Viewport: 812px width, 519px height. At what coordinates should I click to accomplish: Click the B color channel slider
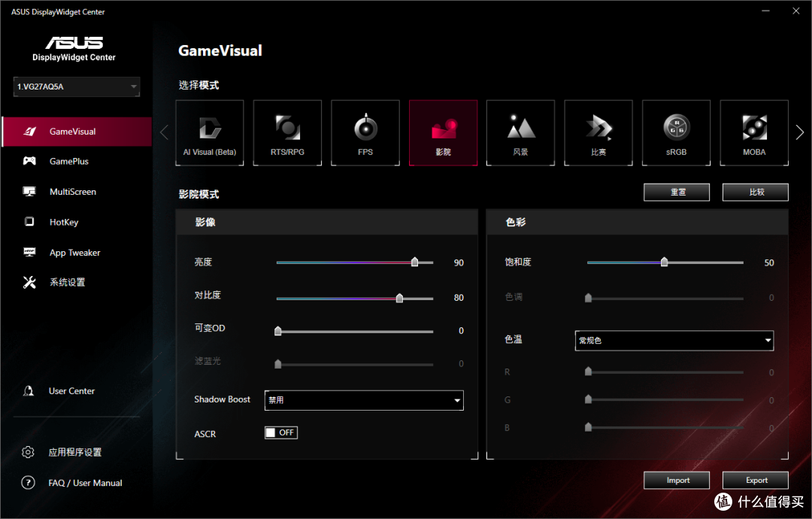pos(665,427)
